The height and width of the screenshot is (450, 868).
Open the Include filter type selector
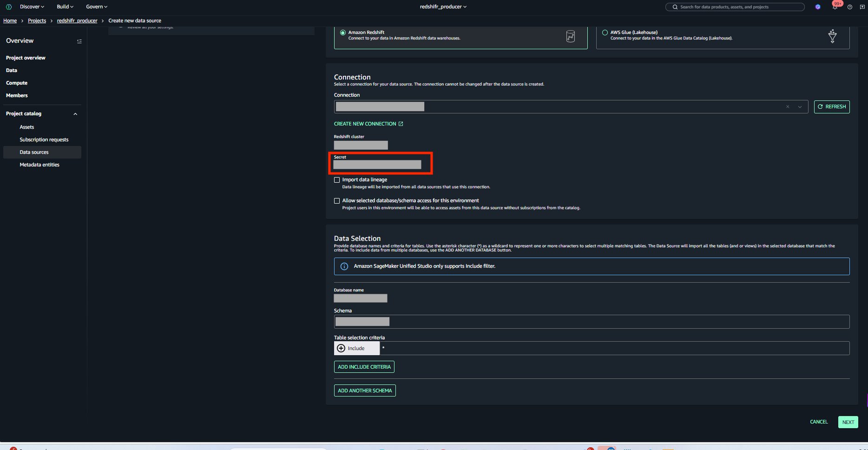(357, 348)
